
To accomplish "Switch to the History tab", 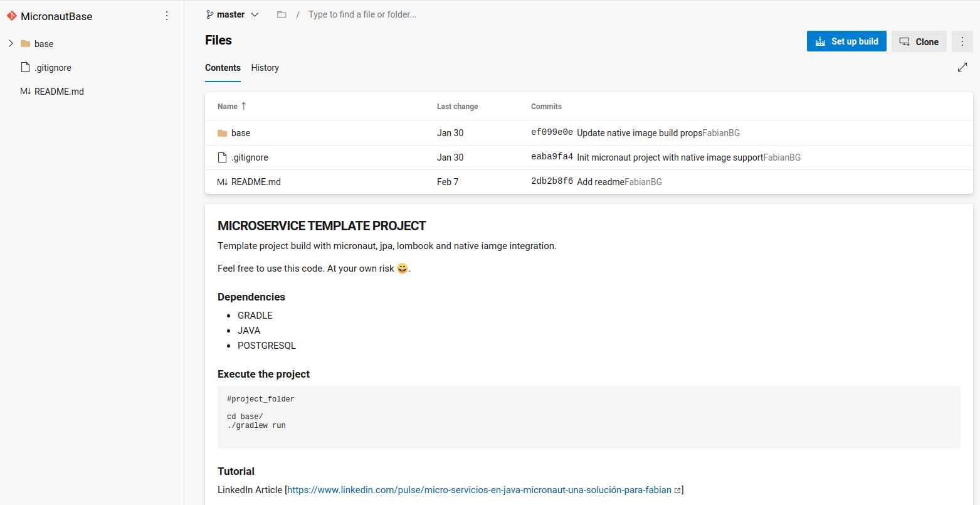I will 265,68.
